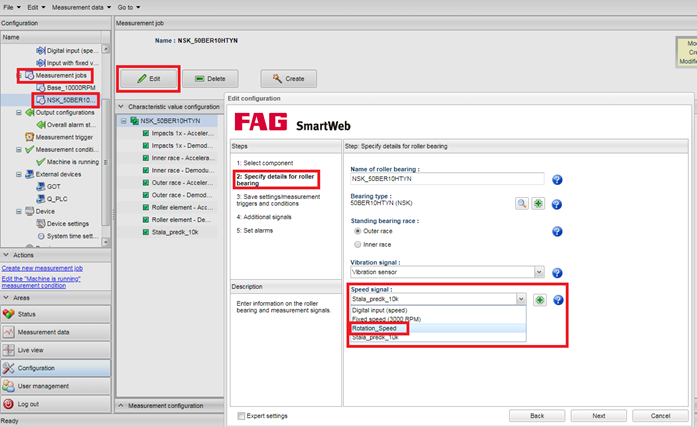Click Edit the Machine is running condition link
Viewport: 697px width, 427px height.
pyautogui.click(x=41, y=282)
